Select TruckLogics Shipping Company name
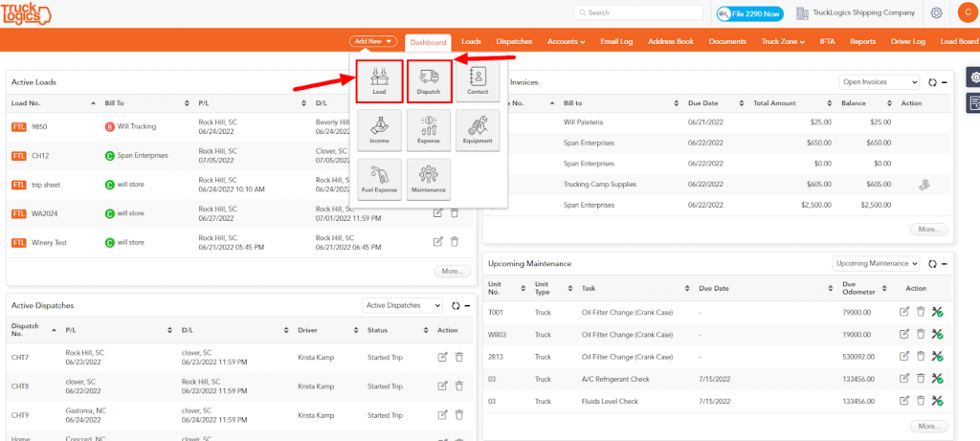Image resolution: width=980 pixels, height=441 pixels. point(864,12)
